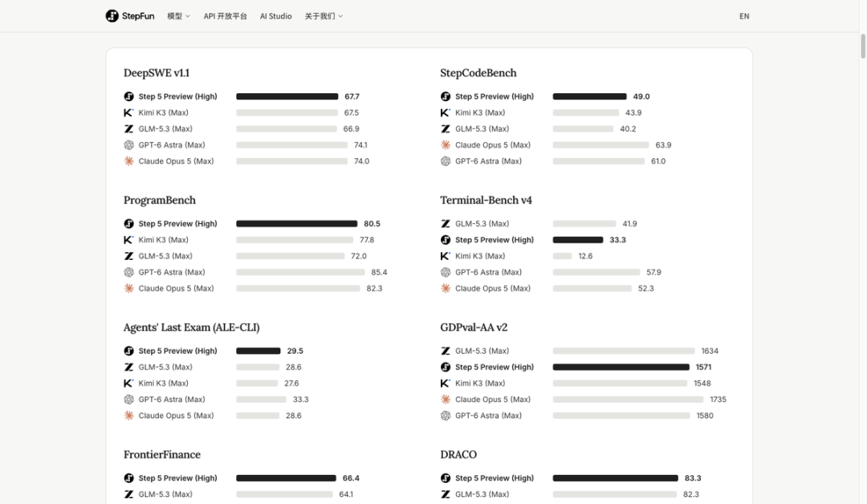Viewport: 867px width, 504px height.
Task: Click the StepFun logo icon in header
Action: [112, 16]
